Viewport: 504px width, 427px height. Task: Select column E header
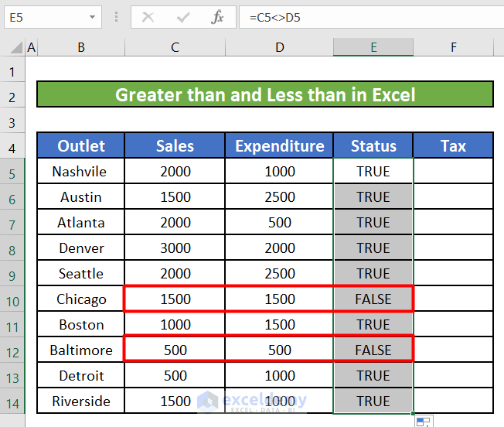pos(373,47)
